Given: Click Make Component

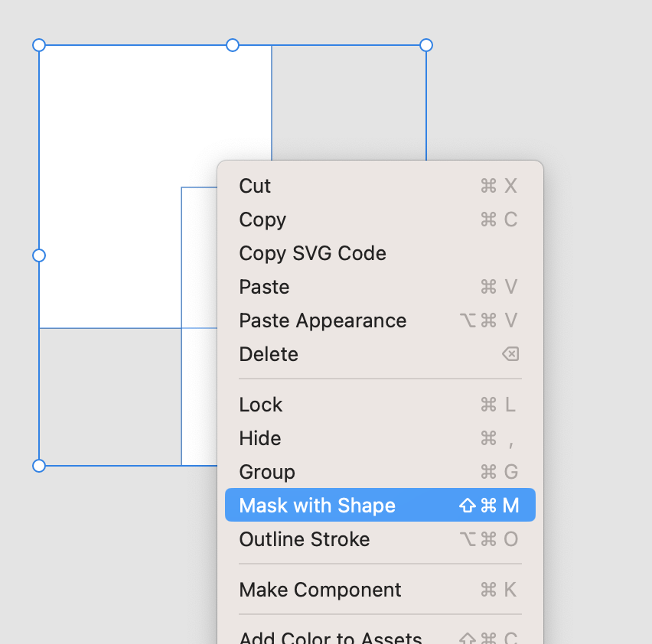Looking at the screenshot, I should pos(320,590).
